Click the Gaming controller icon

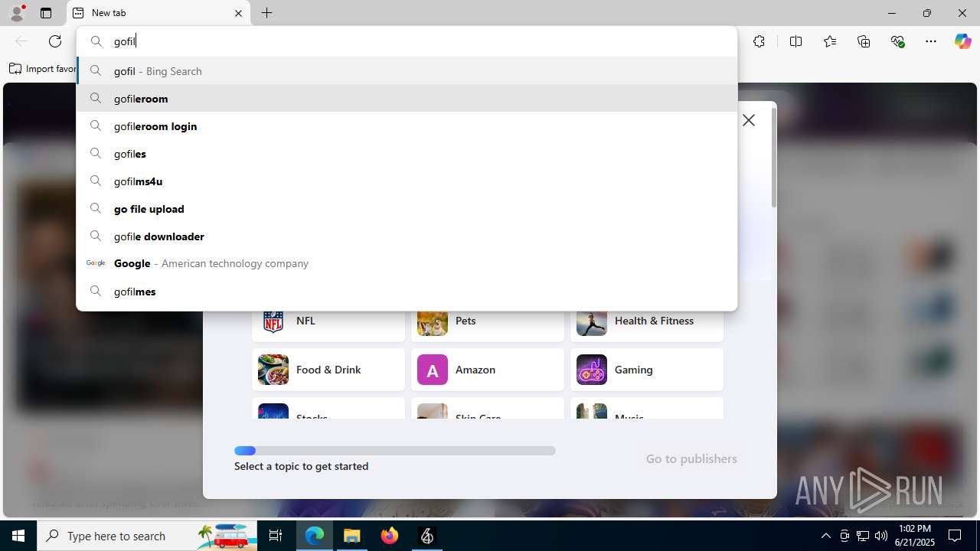[x=592, y=370]
